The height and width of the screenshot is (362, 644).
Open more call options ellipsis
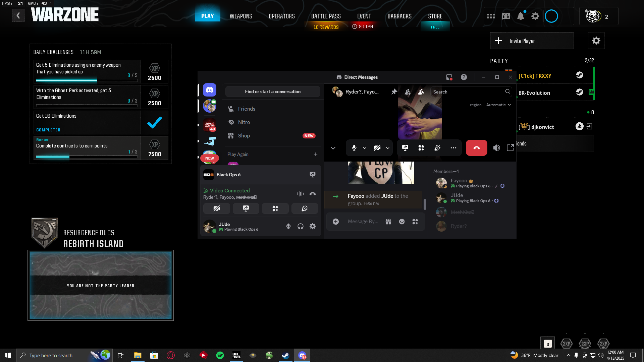click(x=453, y=148)
